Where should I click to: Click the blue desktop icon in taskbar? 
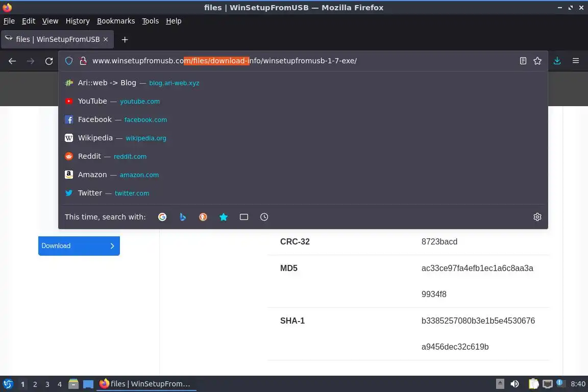pos(88,384)
